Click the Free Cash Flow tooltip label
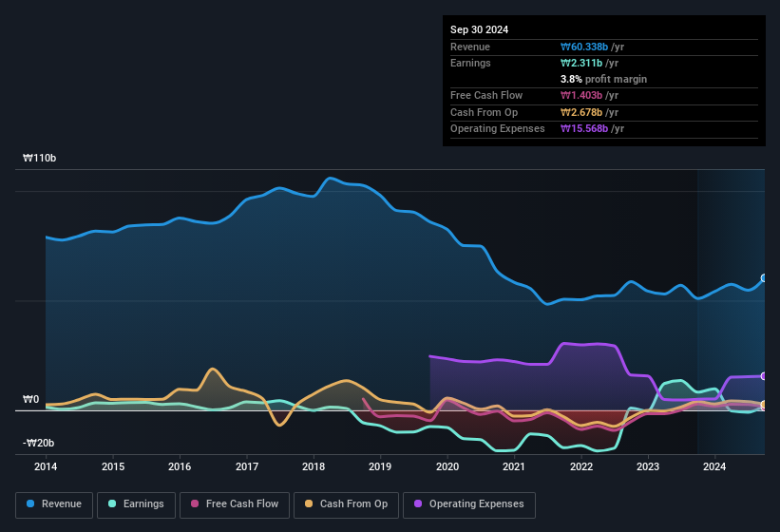780x532 pixels. pyautogui.click(x=486, y=95)
